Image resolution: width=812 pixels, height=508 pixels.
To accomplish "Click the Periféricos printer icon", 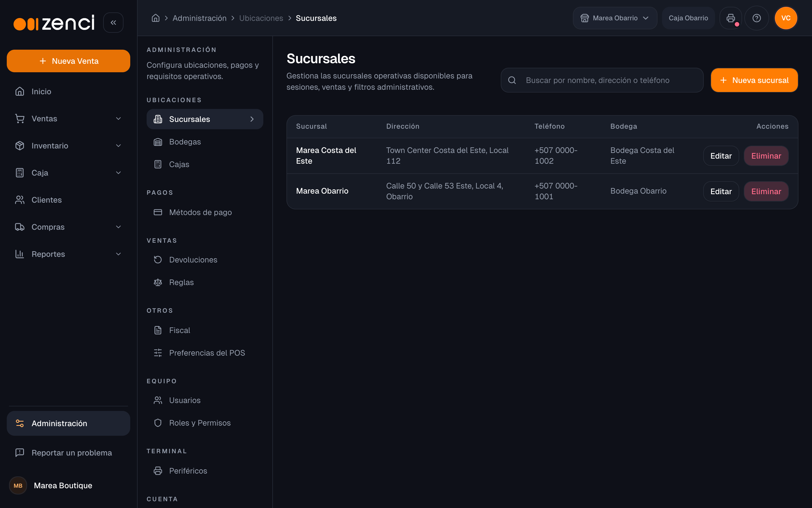I will (x=158, y=471).
